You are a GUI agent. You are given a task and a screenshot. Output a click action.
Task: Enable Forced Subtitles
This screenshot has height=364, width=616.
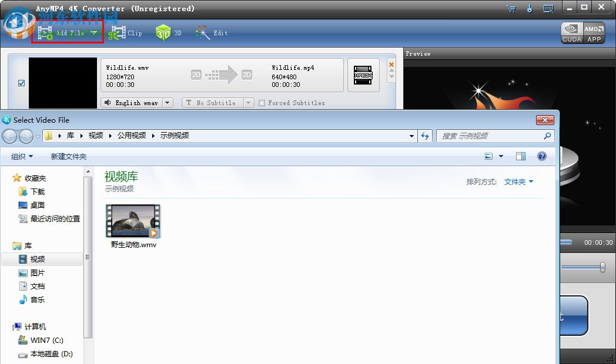coord(261,103)
